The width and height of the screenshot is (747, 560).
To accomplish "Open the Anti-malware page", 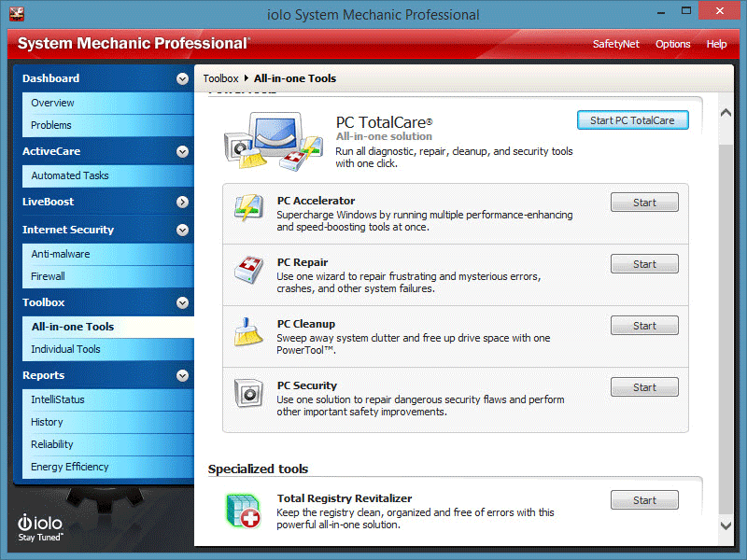I will point(108,254).
